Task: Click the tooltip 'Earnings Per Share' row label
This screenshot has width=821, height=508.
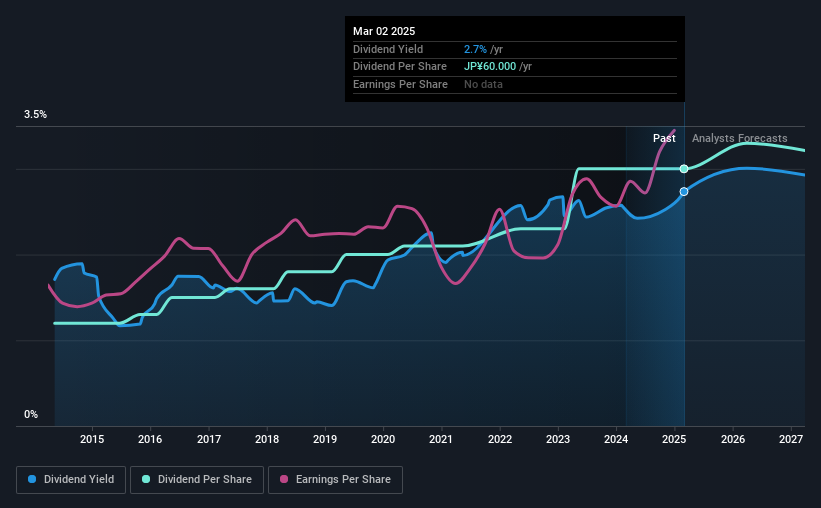Action: tap(401, 84)
